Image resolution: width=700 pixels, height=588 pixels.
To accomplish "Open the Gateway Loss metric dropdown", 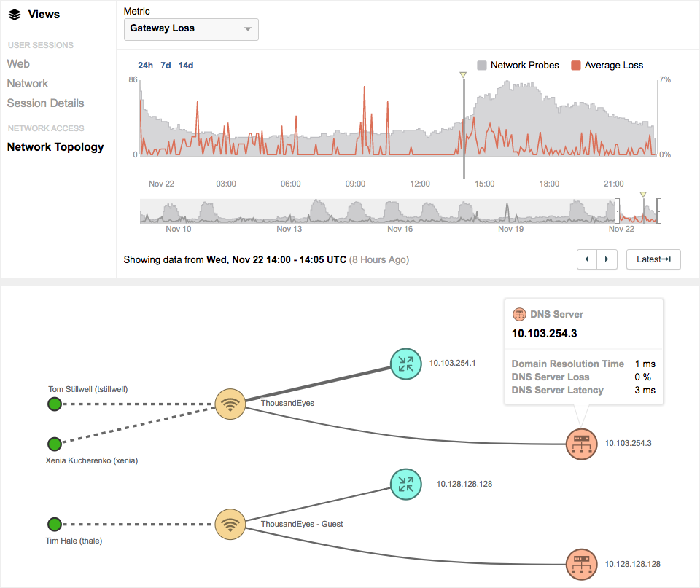I will pos(191,29).
